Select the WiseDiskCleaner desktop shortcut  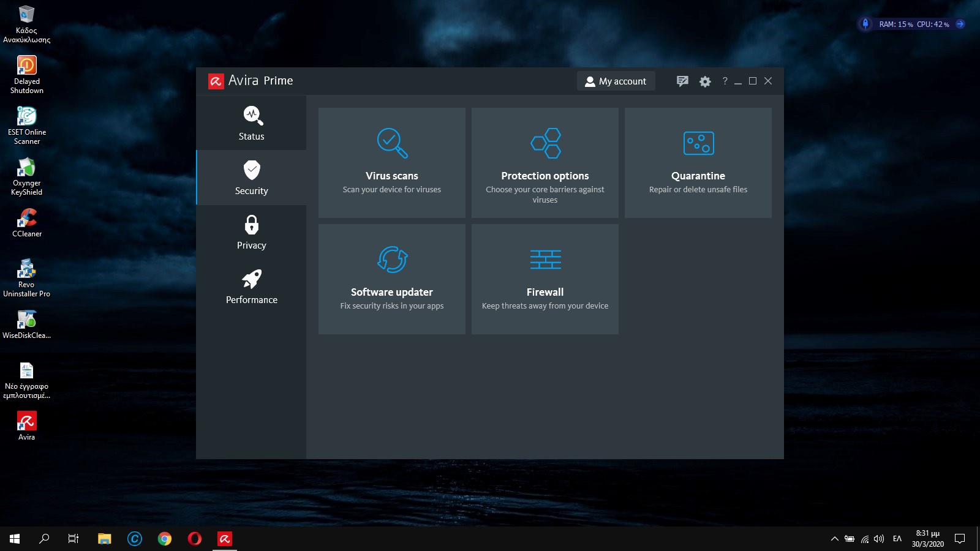26,324
